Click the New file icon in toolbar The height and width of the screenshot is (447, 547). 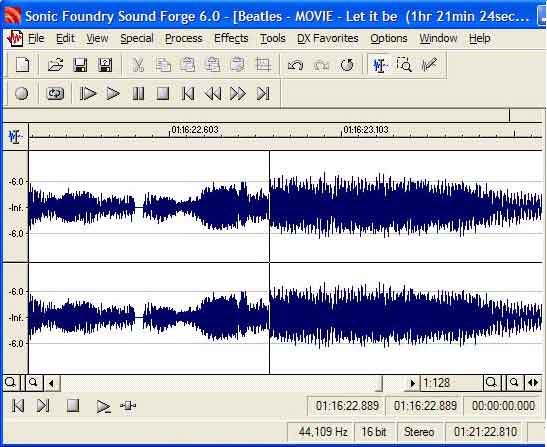[x=23, y=65]
